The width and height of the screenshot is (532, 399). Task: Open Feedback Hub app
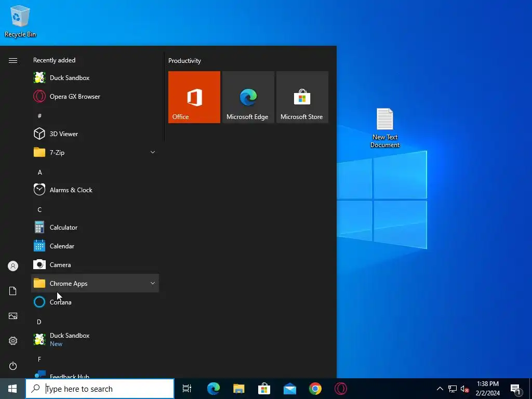(95, 373)
